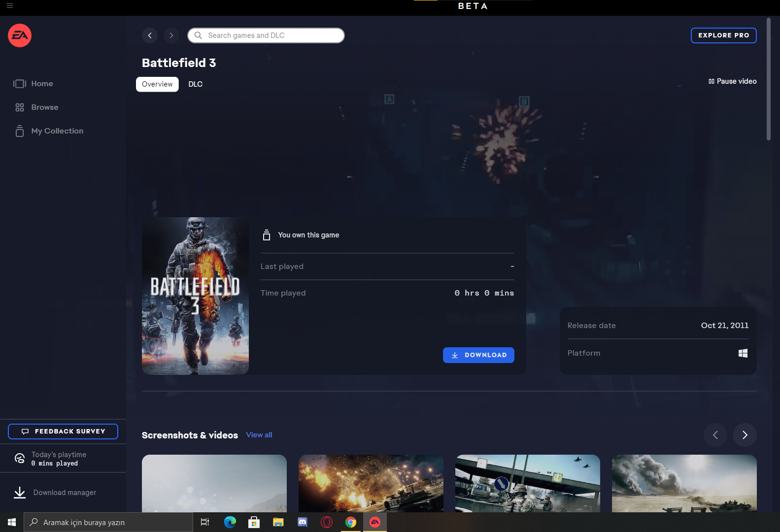Open Discord from the taskbar
Viewport: 780px width, 532px height.
[x=303, y=522]
